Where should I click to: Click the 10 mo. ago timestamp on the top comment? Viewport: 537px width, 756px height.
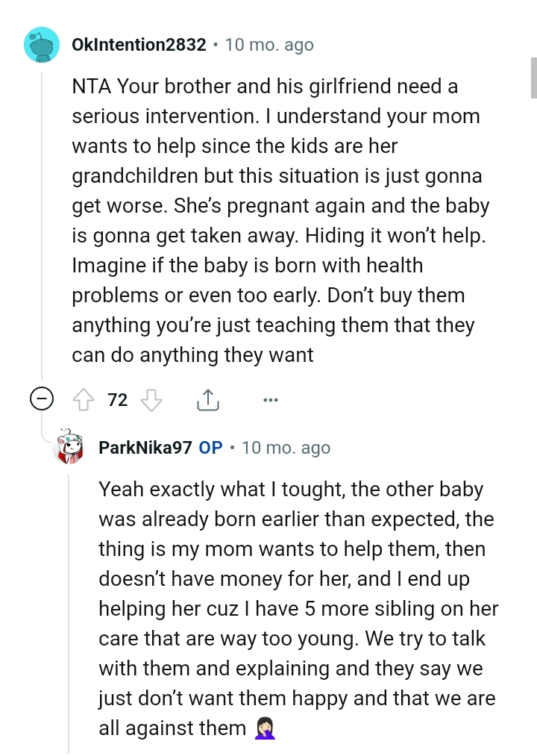point(269,44)
